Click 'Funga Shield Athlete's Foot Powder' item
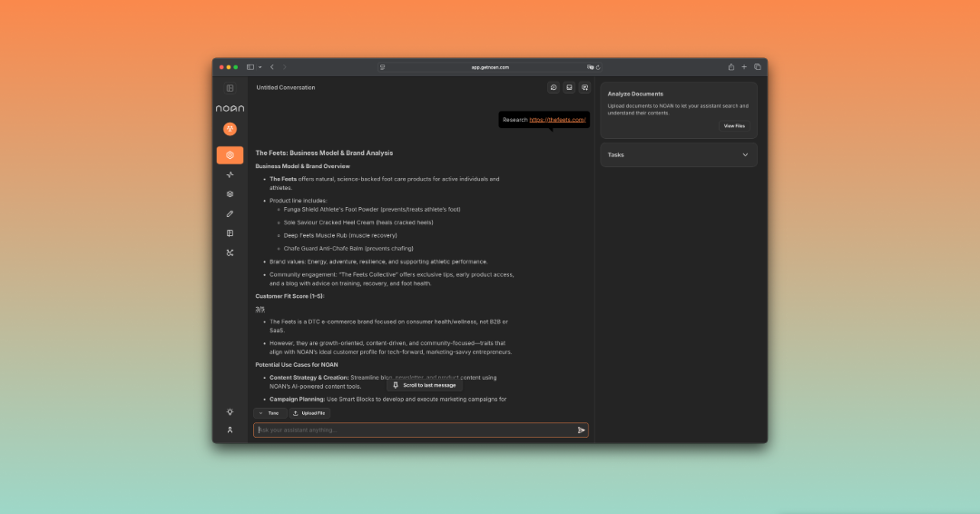 click(372, 210)
